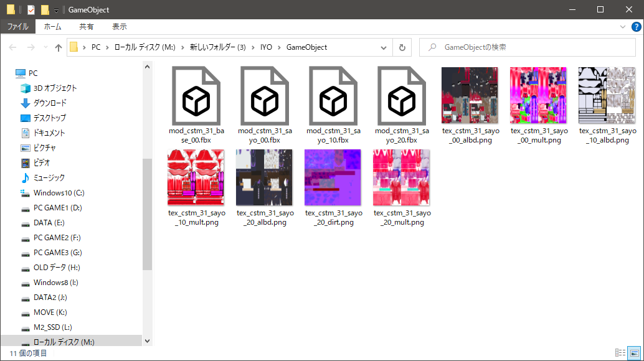644x361 pixels.
Task: Select tex_cstm_31_sayo_20_albd.png thumbnail
Action: 265,177
